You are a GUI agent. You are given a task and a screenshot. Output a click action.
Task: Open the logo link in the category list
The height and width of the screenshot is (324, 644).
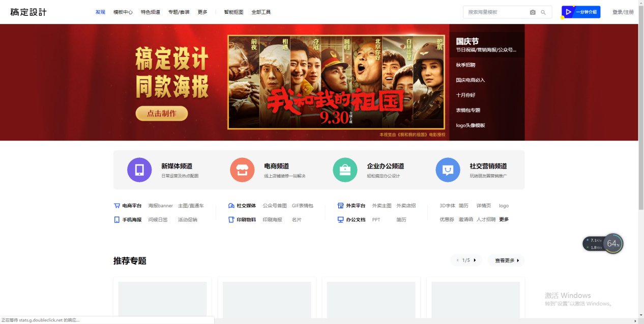point(504,206)
